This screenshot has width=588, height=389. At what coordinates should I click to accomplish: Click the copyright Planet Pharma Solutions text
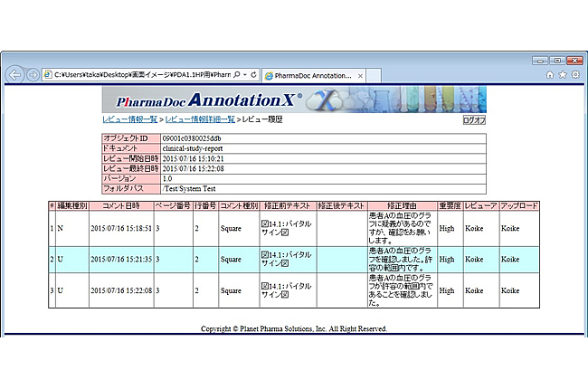294,328
